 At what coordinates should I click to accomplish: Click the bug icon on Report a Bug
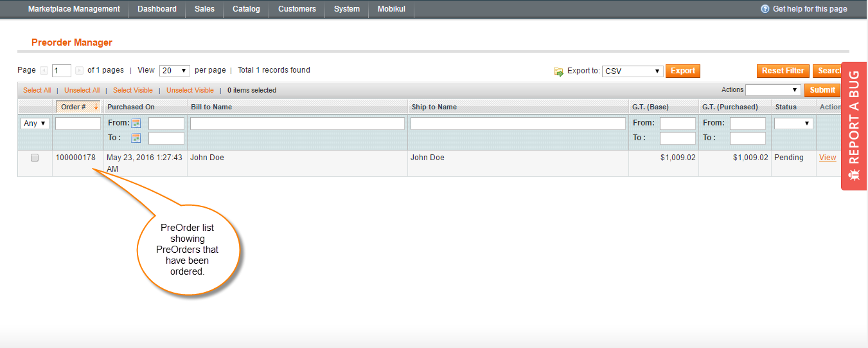(x=854, y=175)
